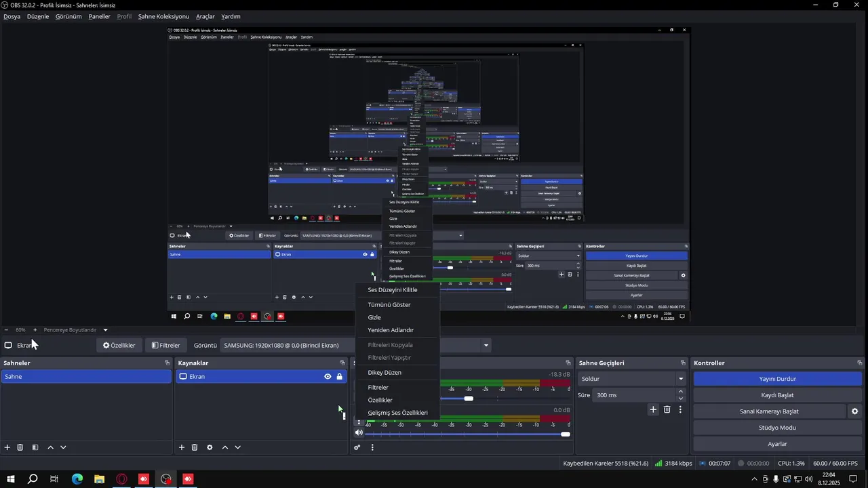This screenshot has height=488, width=868.
Task: Delete scene transition with trash icon
Action: [667, 409]
